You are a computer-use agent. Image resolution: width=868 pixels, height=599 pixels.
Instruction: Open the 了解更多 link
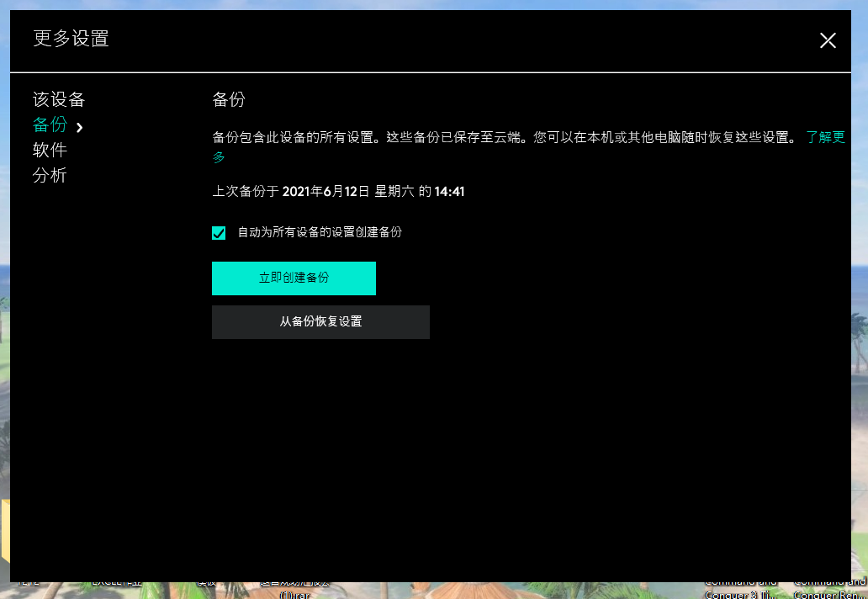pyautogui.click(x=824, y=137)
